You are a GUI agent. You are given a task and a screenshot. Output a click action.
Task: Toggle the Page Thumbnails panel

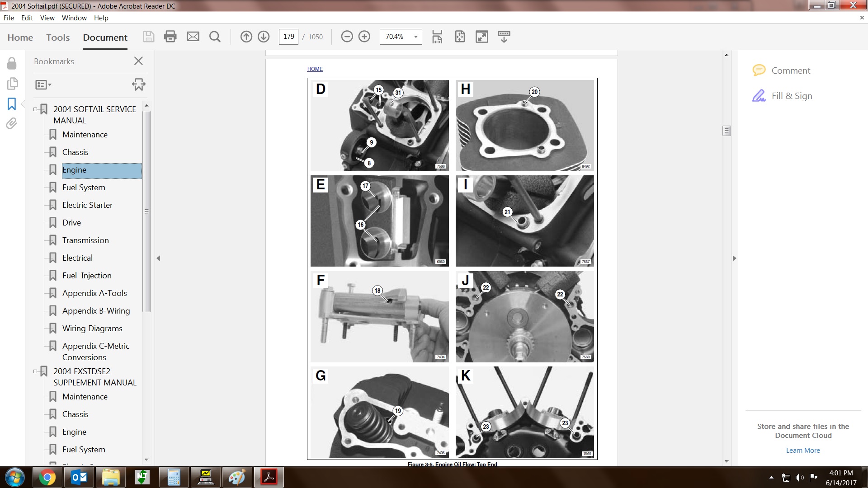click(12, 84)
